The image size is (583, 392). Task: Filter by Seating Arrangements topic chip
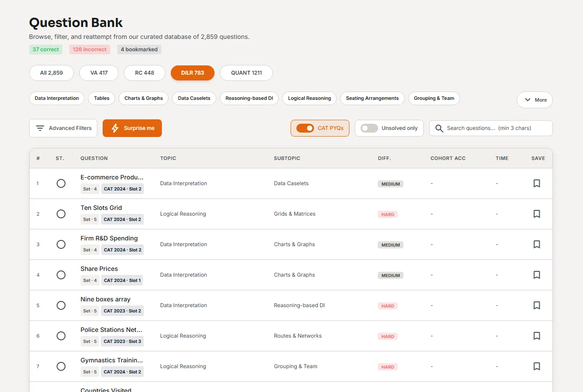372,98
